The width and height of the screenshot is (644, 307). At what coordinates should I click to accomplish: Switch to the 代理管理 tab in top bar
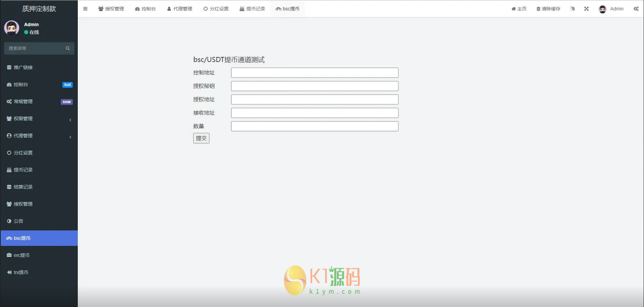point(180,9)
